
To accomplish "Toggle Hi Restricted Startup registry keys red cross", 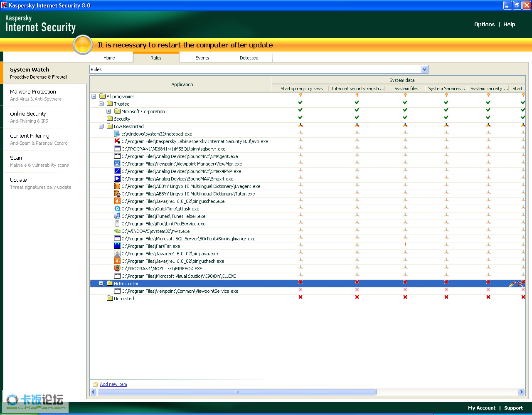I will (x=300, y=282).
